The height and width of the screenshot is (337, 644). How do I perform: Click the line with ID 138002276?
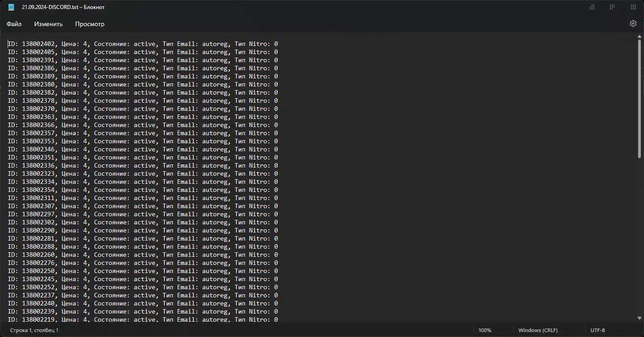pos(143,263)
